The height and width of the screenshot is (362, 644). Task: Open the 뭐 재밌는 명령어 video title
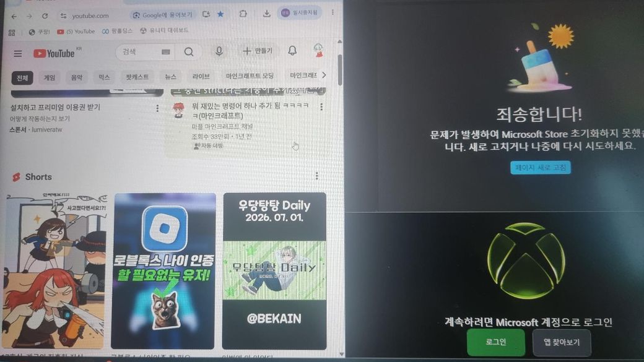(x=250, y=110)
